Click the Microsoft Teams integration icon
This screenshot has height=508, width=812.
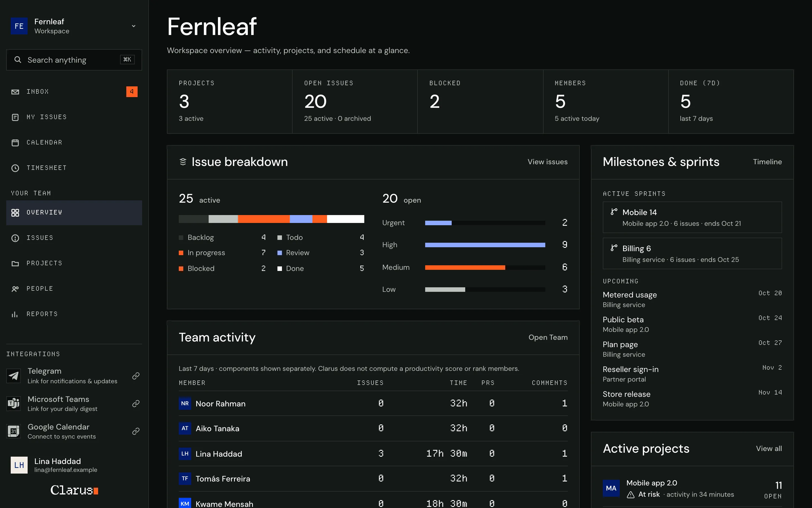14,403
